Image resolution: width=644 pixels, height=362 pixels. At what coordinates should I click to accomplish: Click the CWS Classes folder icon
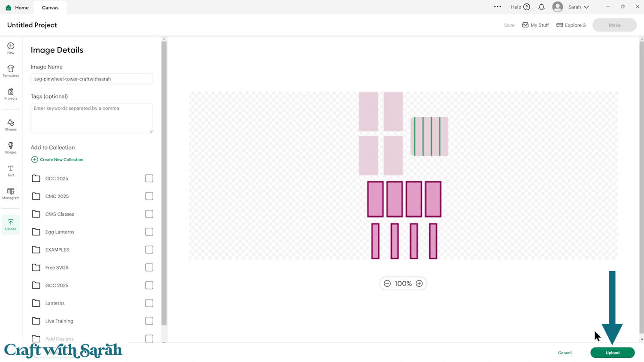(x=36, y=214)
